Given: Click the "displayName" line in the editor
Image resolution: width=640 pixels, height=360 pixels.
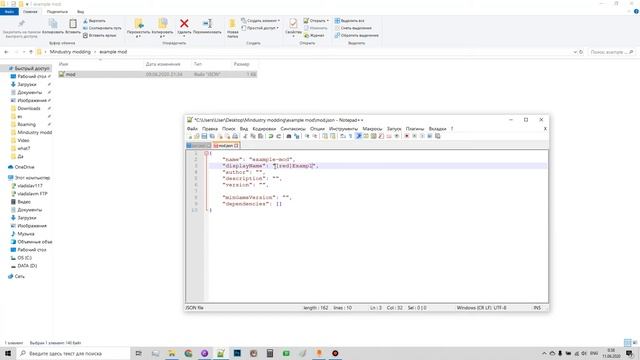Looking at the screenshot, I should 377,166.
